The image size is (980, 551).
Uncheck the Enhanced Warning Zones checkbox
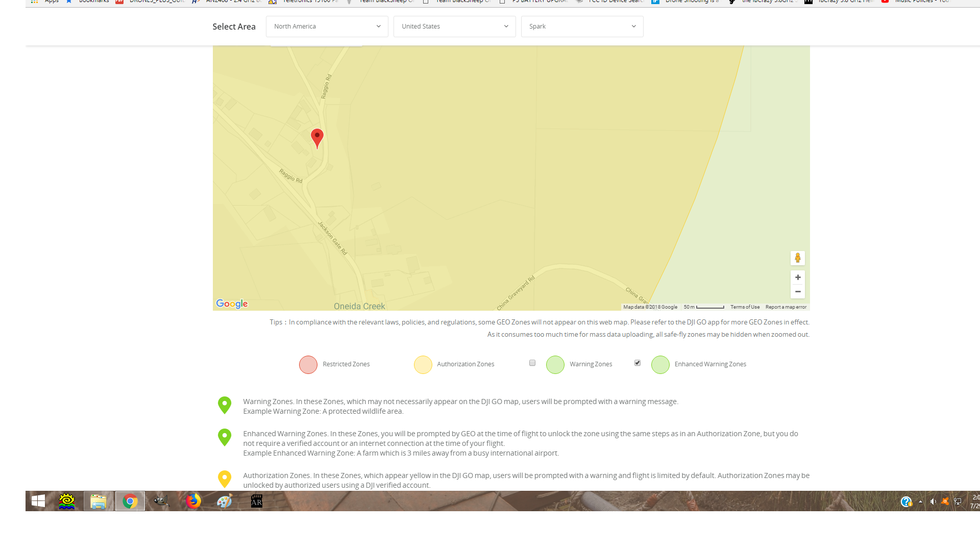(x=637, y=362)
